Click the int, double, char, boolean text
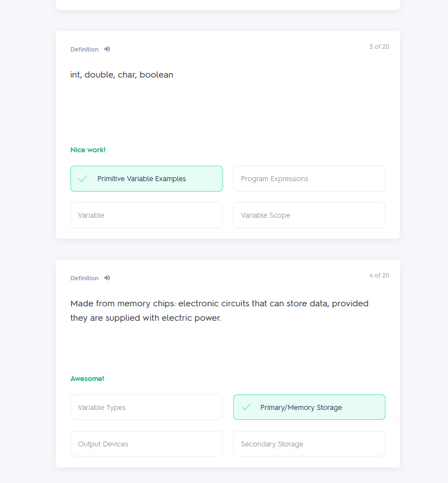The image size is (448, 483). pos(122,75)
